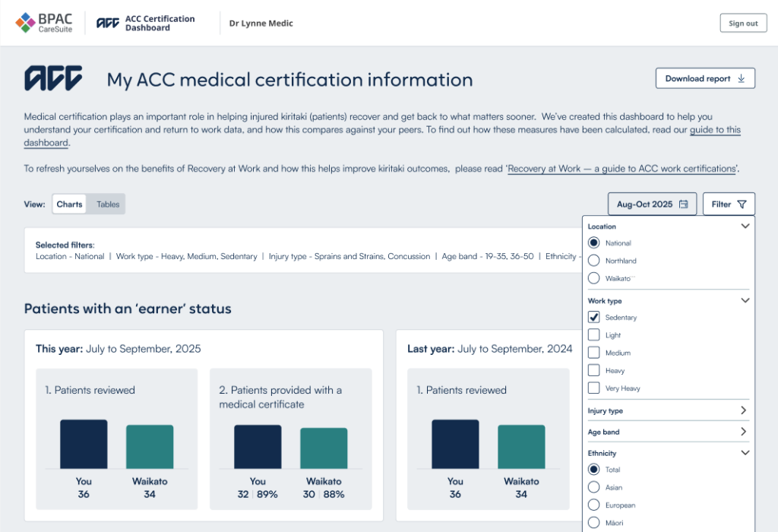Screen dimensions: 778x532
Task: Select the Charts view tab
Action: (x=70, y=204)
